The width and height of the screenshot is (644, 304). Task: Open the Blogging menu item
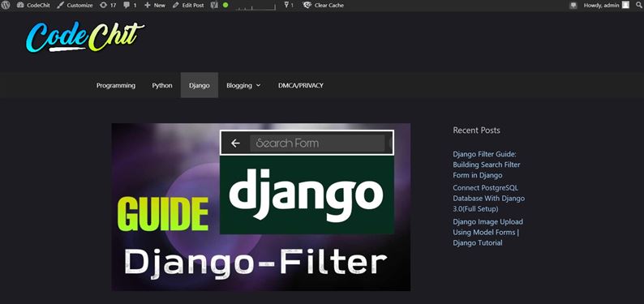click(239, 85)
